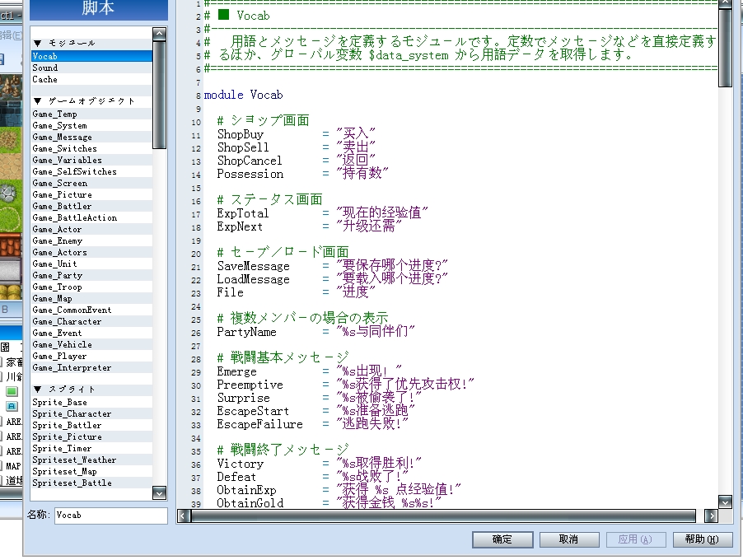The width and height of the screenshot is (743, 560).
Task: Open the Game_Actor script
Action: pos(92,229)
